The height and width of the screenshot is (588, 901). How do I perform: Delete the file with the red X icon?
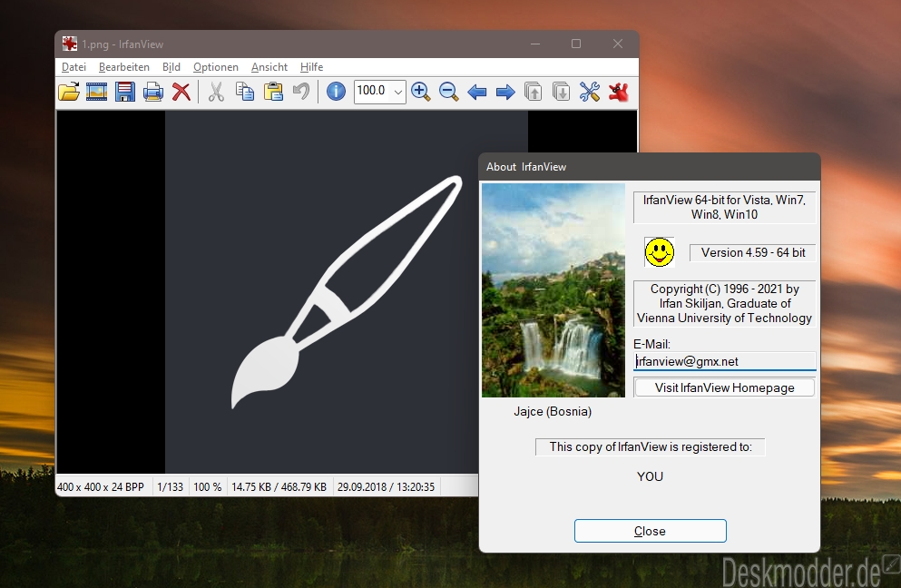pos(181,92)
